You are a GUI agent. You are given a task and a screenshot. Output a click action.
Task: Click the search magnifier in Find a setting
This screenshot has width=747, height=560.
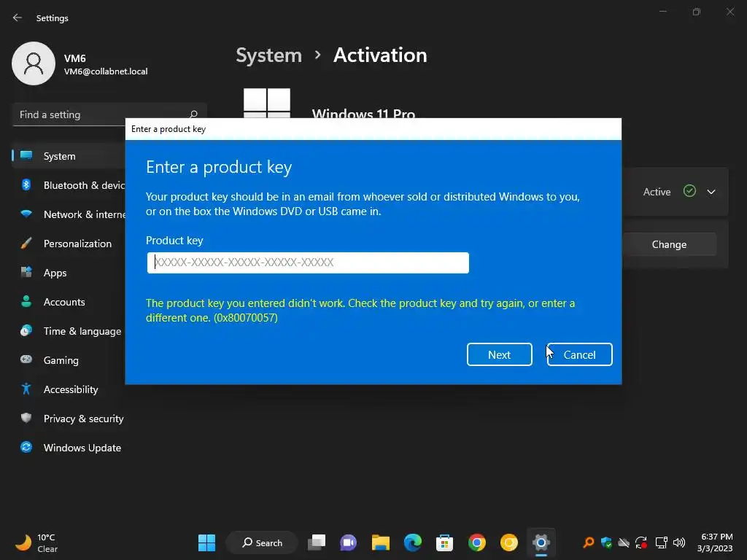coord(193,114)
